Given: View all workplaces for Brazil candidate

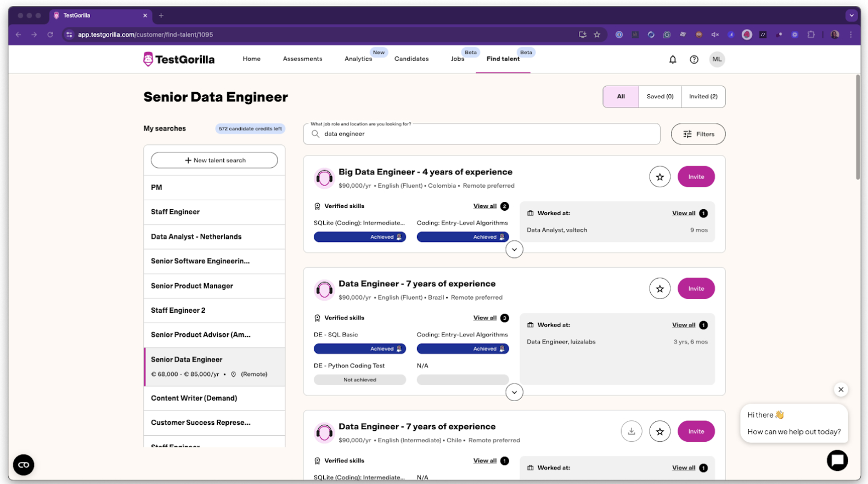Looking at the screenshot, I should (x=684, y=325).
